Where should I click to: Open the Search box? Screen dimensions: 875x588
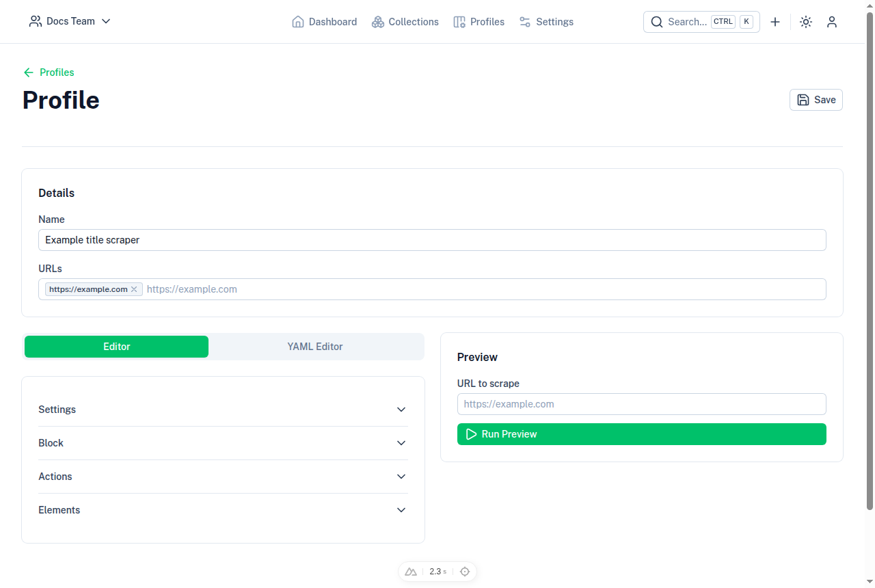coord(701,22)
